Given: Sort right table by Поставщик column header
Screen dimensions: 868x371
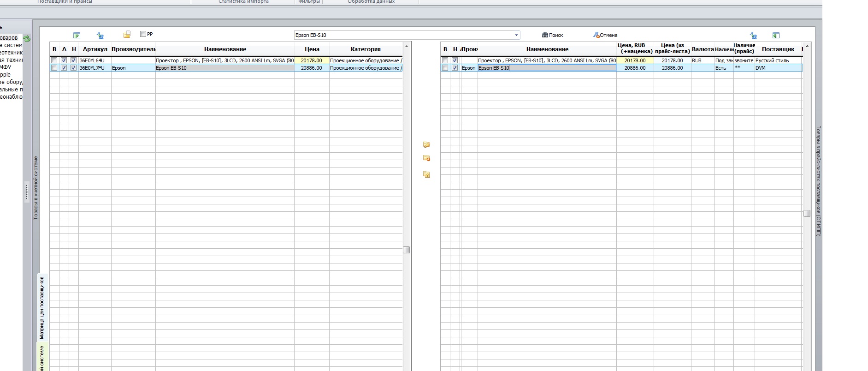Looking at the screenshot, I should [778, 49].
